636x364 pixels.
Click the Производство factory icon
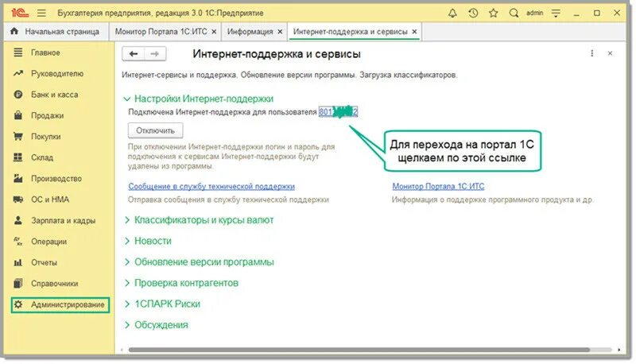click(17, 178)
